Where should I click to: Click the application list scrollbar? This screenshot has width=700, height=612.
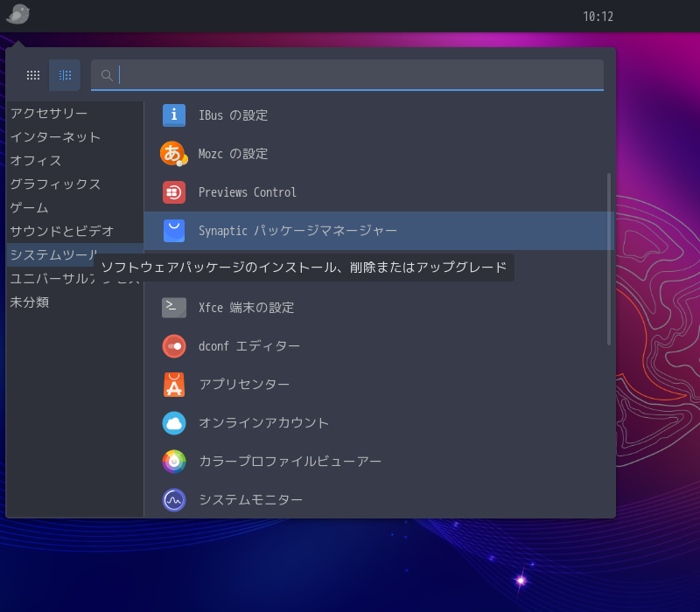click(x=609, y=259)
